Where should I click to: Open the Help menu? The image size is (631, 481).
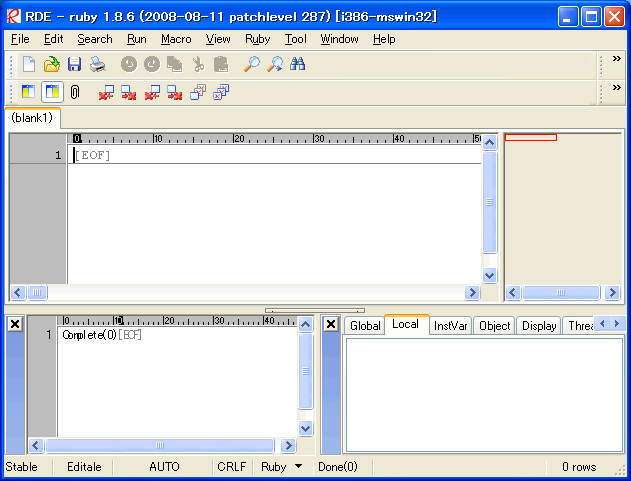384,39
